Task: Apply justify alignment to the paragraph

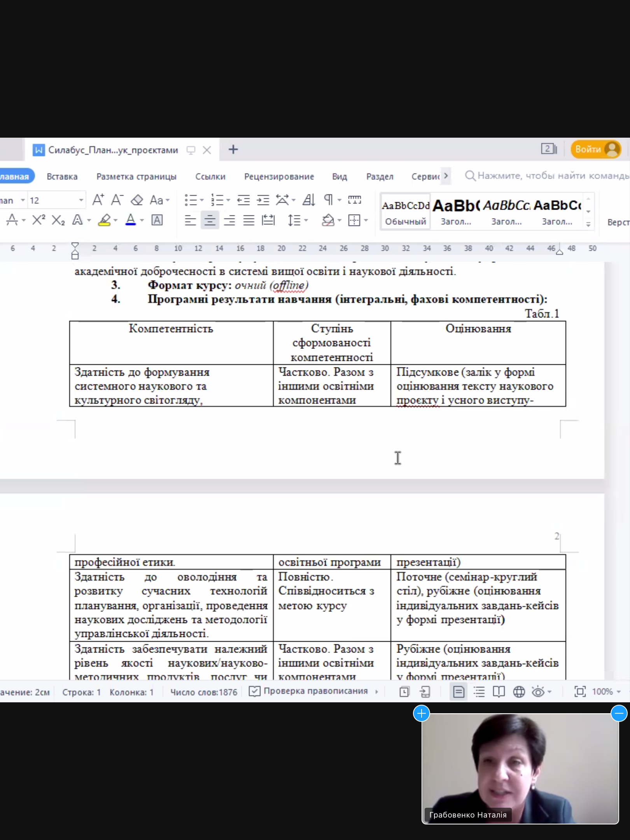Action: click(249, 220)
